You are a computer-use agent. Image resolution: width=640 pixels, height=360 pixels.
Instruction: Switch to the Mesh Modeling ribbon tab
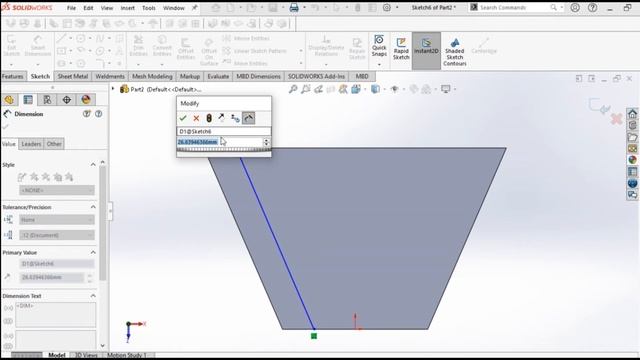point(152,76)
